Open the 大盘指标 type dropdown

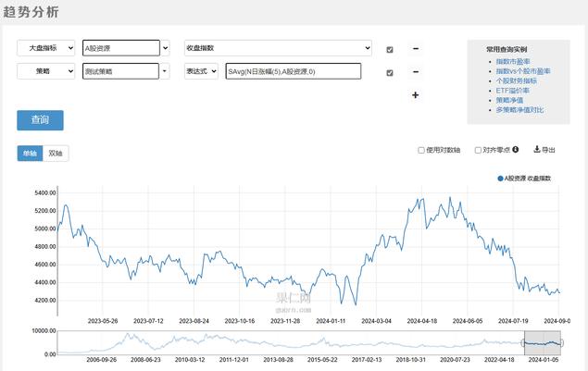(45, 48)
